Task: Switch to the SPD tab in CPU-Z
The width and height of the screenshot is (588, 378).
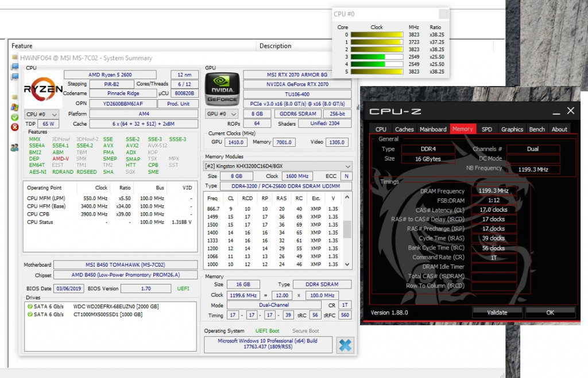Action: coord(486,129)
